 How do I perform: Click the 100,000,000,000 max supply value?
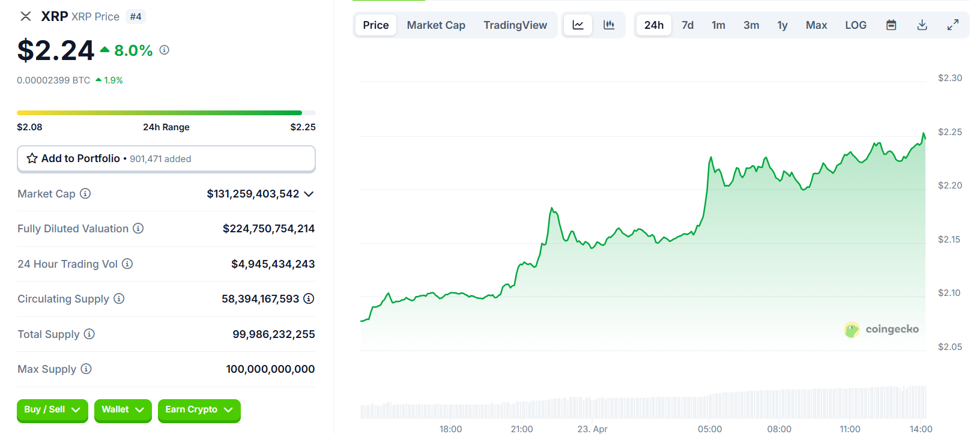[x=270, y=369]
